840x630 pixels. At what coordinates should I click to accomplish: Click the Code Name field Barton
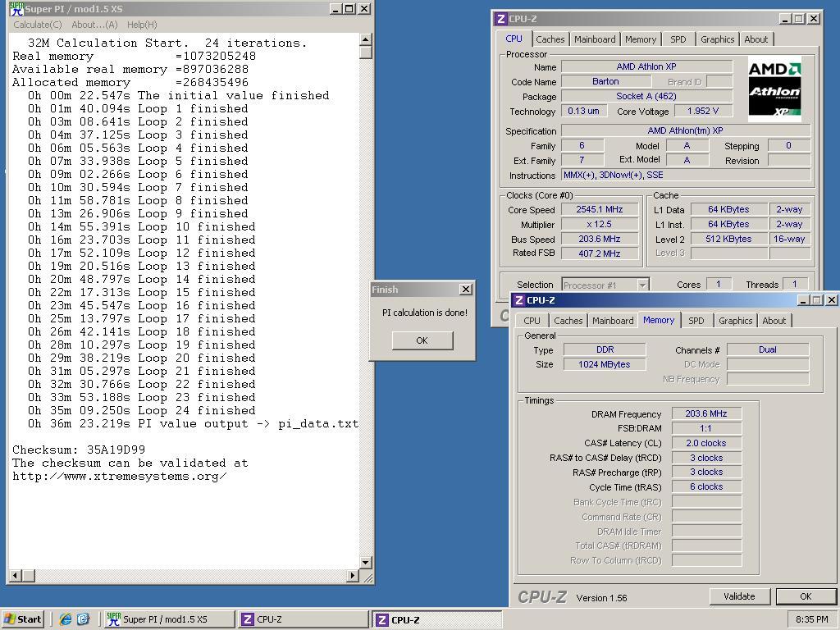coord(606,81)
